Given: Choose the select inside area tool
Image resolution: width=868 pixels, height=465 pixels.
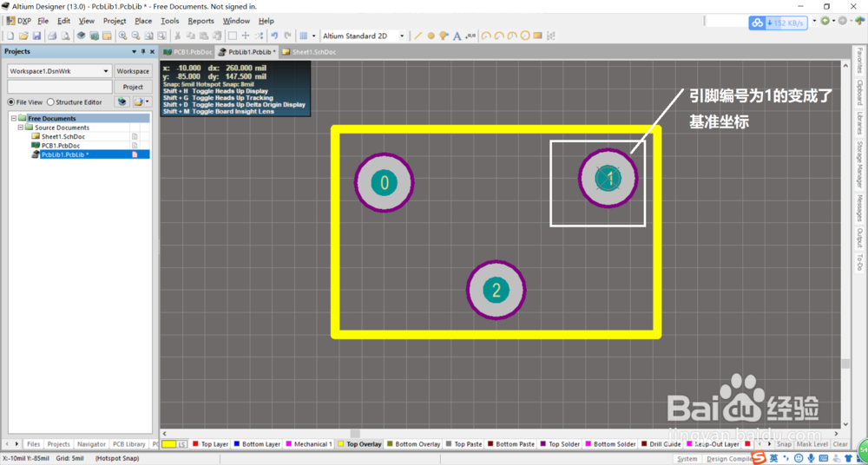Looking at the screenshot, I should (x=233, y=36).
